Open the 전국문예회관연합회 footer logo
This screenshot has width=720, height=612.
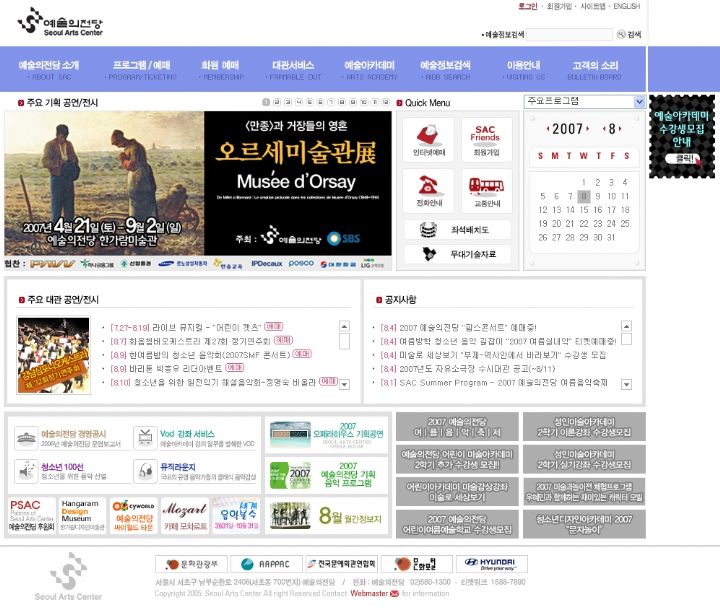click(x=341, y=564)
